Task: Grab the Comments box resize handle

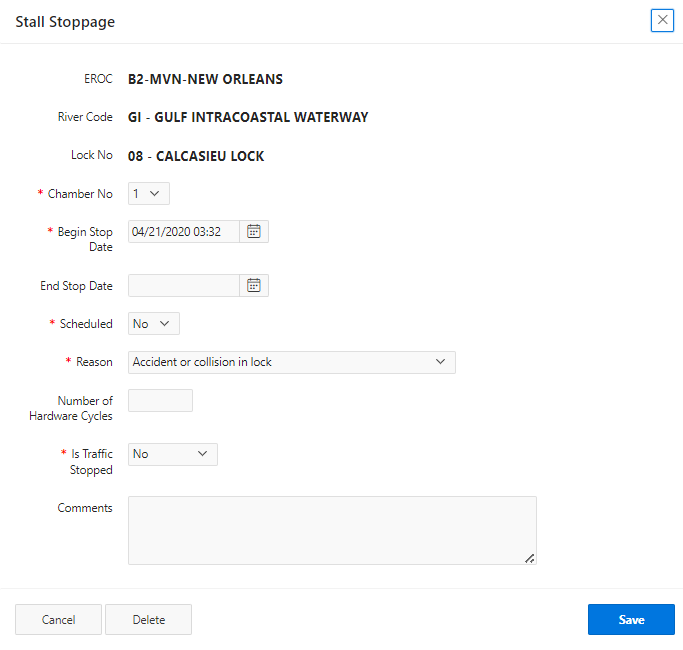Action: click(529, 558)
